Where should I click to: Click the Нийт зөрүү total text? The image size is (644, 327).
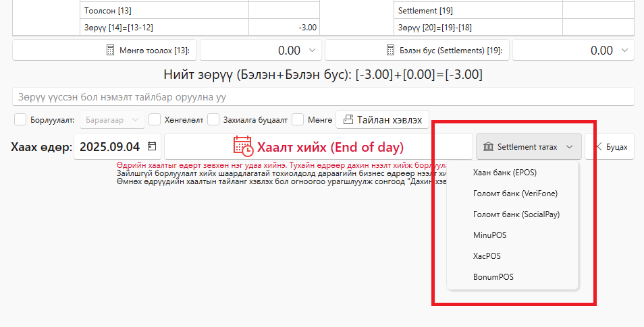(323, 75)
